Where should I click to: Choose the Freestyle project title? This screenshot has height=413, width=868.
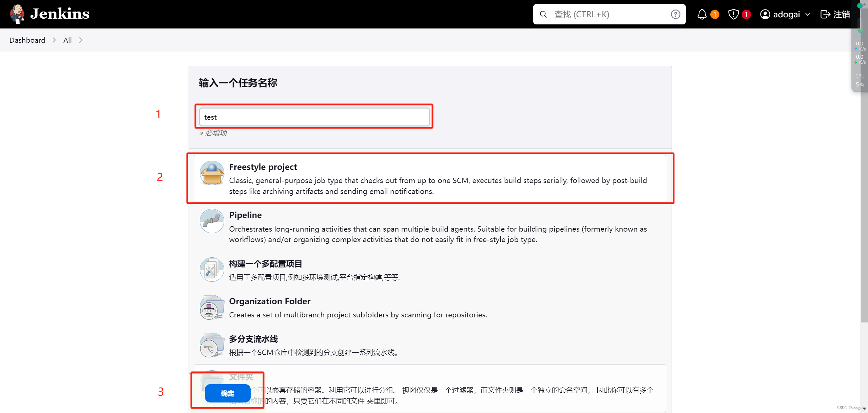[x=263, y=167]
